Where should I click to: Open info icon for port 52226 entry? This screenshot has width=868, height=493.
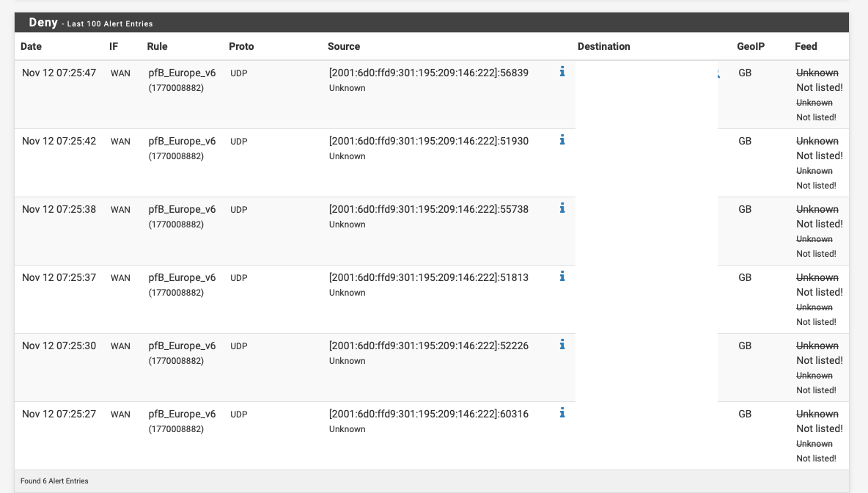[x=562, y=345]
